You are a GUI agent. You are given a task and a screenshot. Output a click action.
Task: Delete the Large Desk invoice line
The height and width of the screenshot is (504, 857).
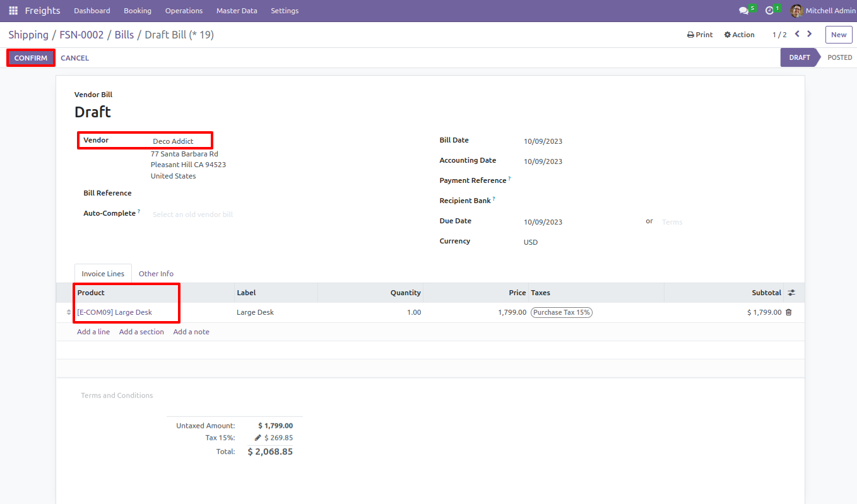click(x=788, y=312)
